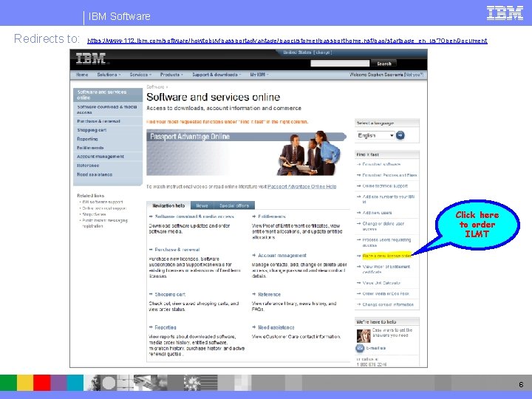Expand the Services menu

[140, 75]
